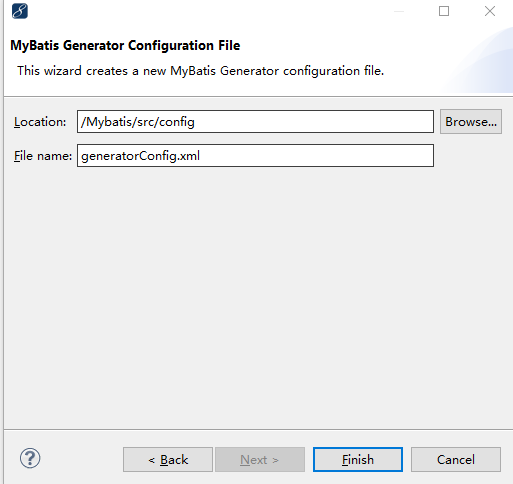Click the empty grey dialog body area

tap(257, 297)
